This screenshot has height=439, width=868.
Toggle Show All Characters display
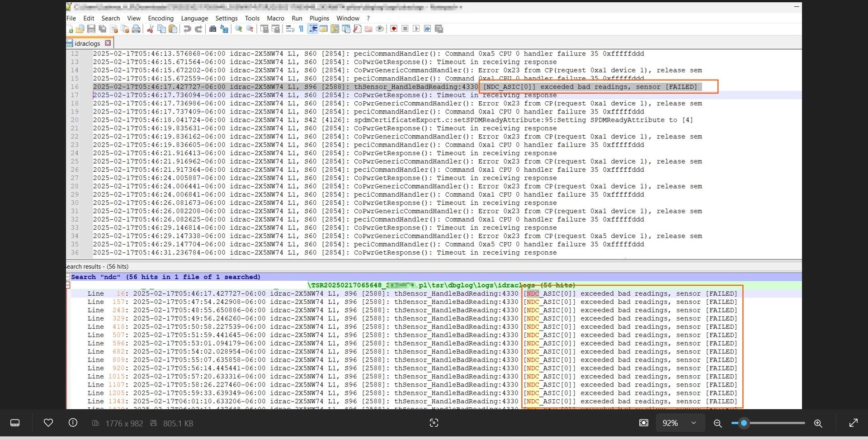pos(300,28)
